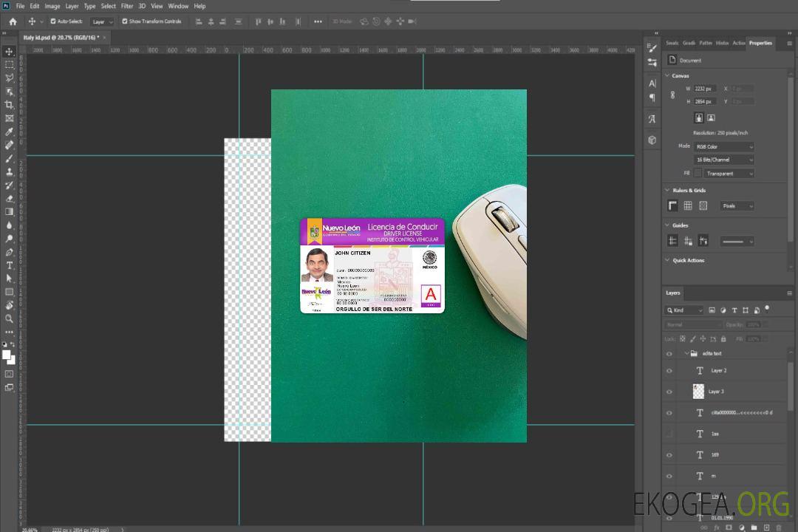The width and height of the screenshot is (798, 532).
Task: Click the Fill color swatch in Properties
Action: (698, 173)
